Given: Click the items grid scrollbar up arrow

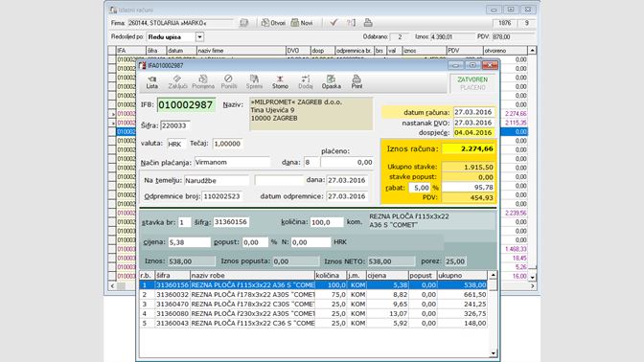Looking at the screenshot, I should coord(493,275).
